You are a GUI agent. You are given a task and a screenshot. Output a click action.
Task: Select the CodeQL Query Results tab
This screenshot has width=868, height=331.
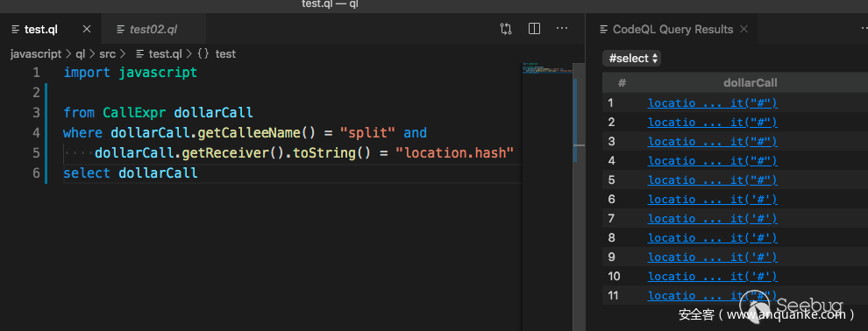click(x=672, y=29)
